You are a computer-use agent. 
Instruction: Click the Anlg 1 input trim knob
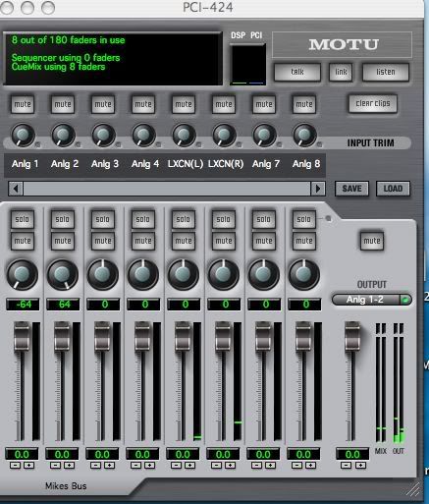(23, 136)
